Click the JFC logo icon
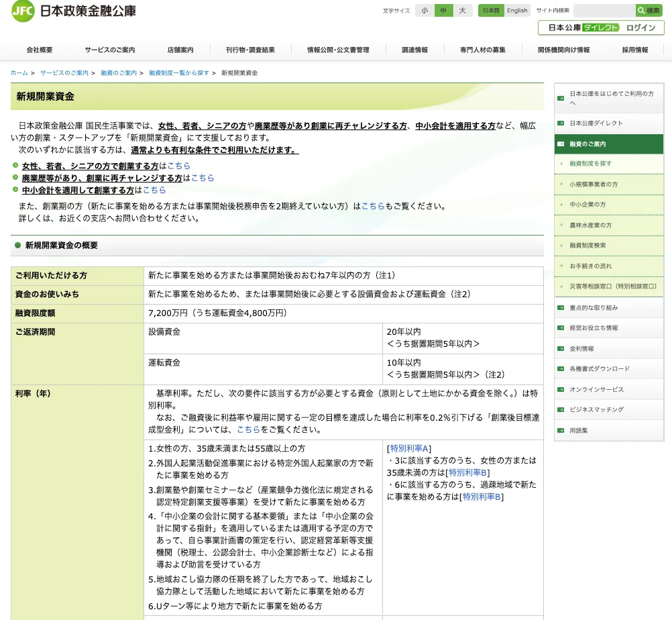 tap(22, 11)
